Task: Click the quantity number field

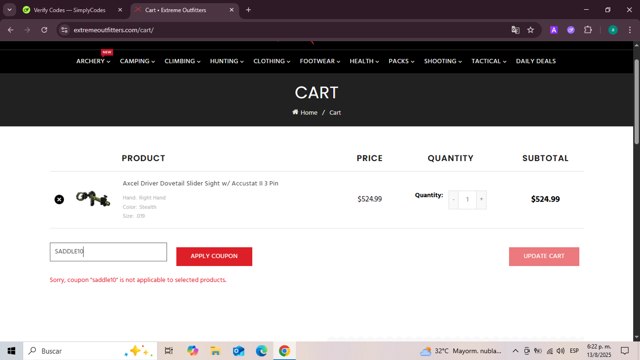Action: tap(467, 199)
